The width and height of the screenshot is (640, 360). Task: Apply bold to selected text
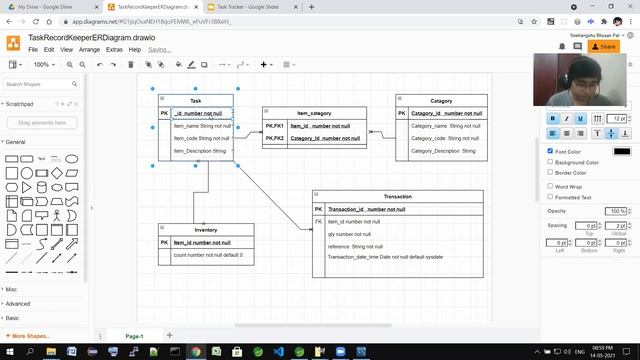click(x=553, y=119)
